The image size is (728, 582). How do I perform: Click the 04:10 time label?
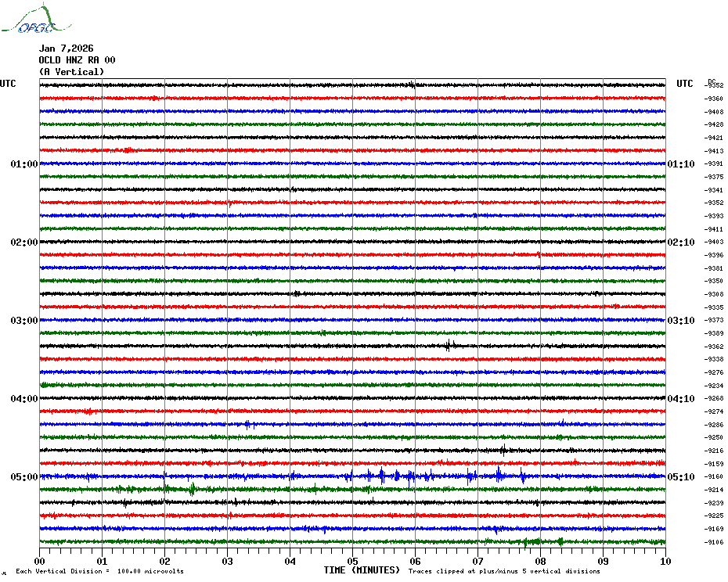point(681,399)
